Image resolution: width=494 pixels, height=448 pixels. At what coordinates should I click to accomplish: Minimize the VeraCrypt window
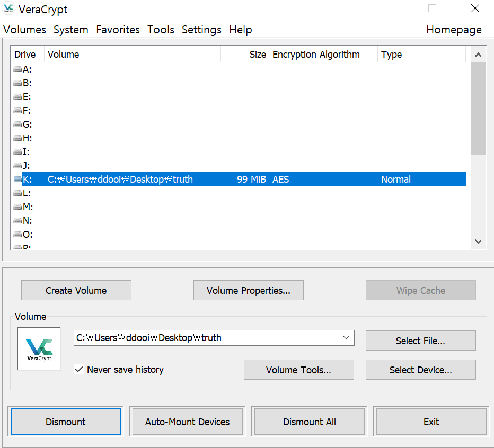(390, 8)
